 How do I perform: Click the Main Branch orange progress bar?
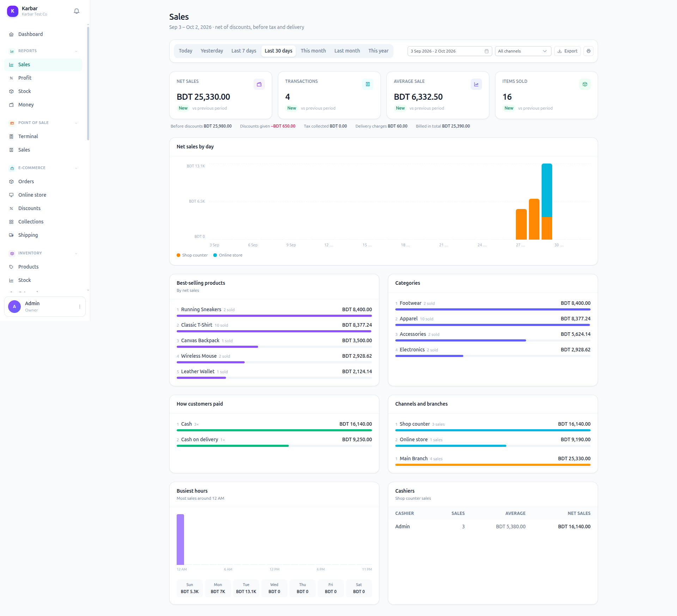pyautogui.click(x=493, y=465)
